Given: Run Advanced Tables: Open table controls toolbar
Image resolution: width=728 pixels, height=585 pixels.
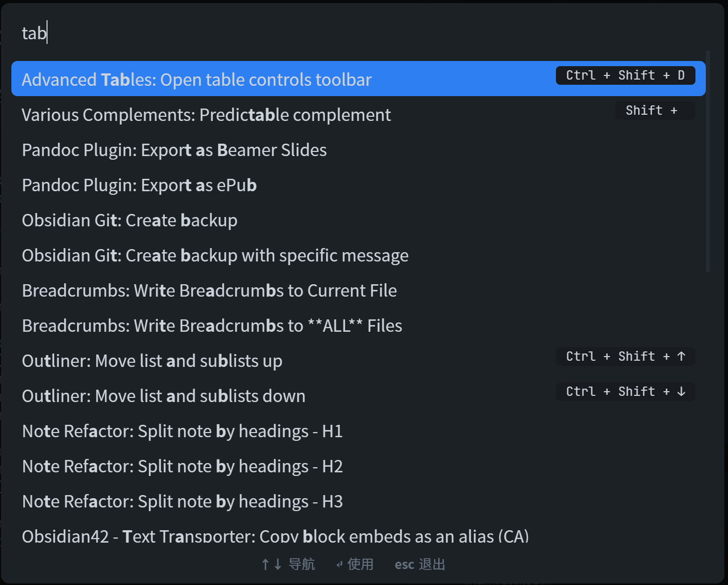Looking at the screenshot, I should point(196,79).
